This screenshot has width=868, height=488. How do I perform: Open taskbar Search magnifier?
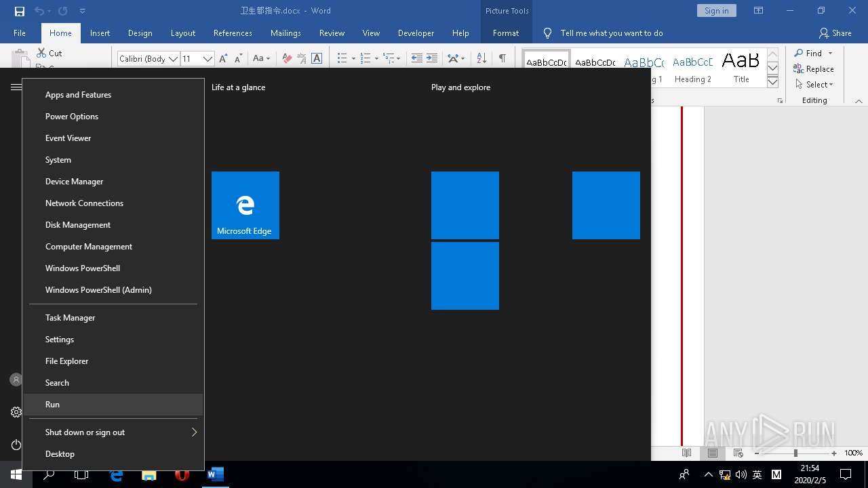49,474
